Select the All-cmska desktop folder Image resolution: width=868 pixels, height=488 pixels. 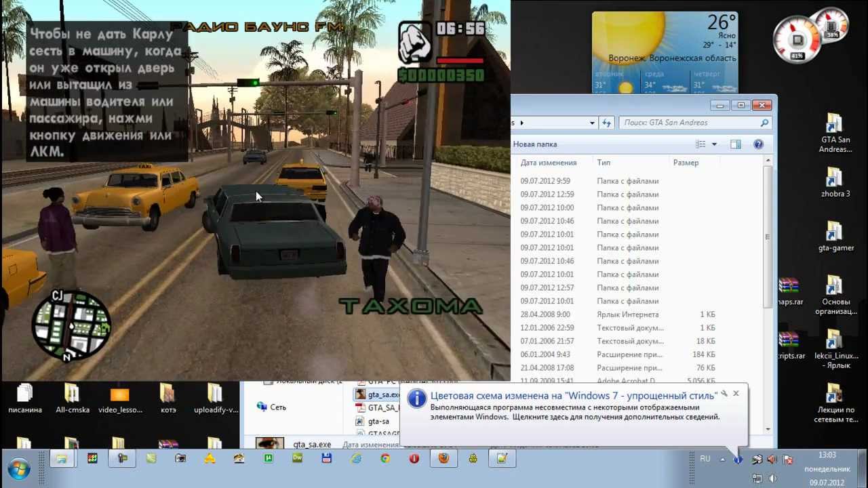(73, 399)
